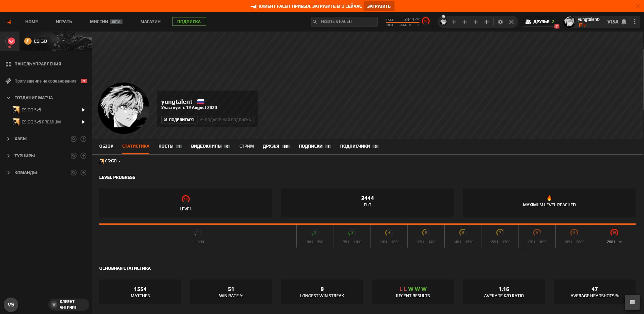Click the RECENT RESULTS stat card
644x314 pixels.
point(413,292)
